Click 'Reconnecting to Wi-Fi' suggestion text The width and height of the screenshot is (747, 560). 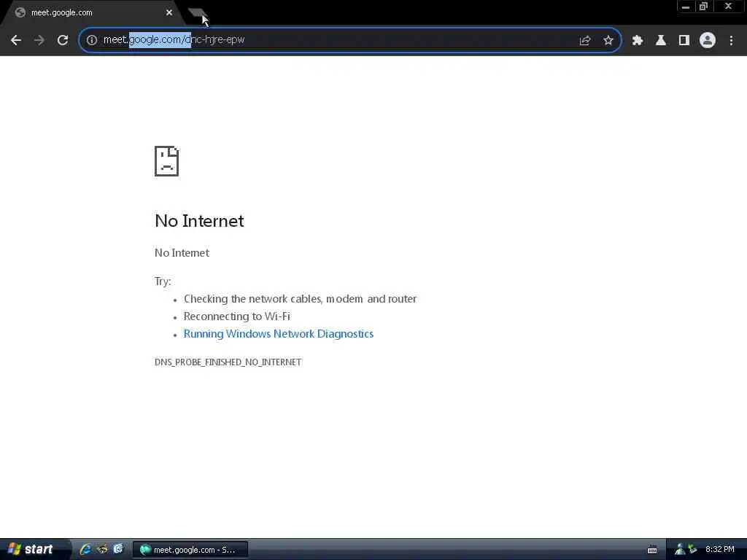pos(237,316)
